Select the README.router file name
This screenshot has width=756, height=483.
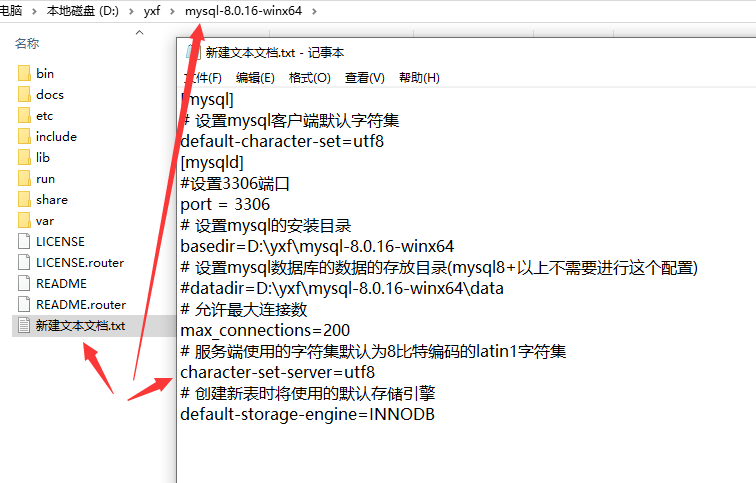(81, 305)
